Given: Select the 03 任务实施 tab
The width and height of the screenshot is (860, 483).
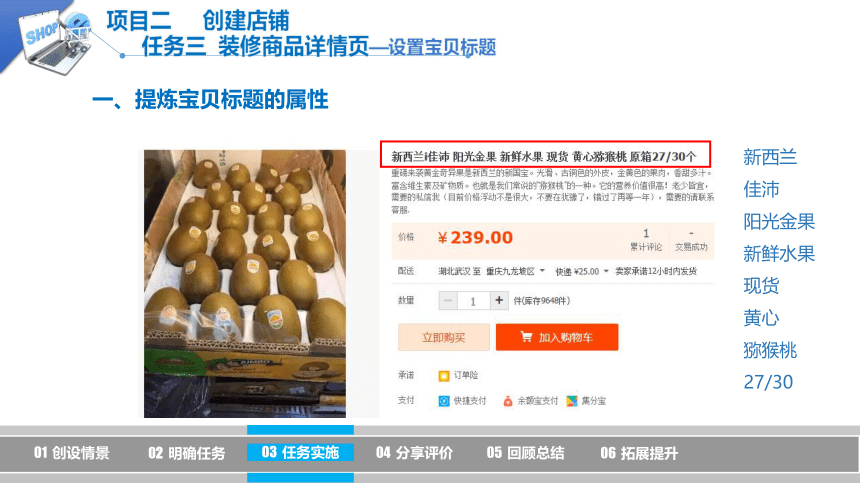Looking at the screenshot, I should 300,453.
